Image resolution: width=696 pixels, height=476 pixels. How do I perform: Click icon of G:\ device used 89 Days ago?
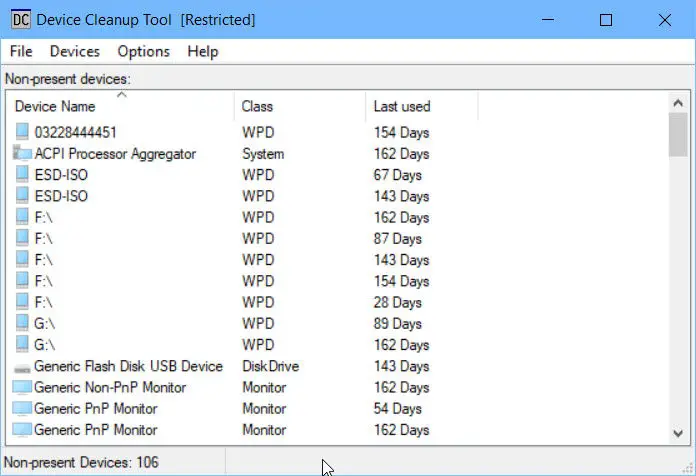pyautogui.click(x=22, y=323)
